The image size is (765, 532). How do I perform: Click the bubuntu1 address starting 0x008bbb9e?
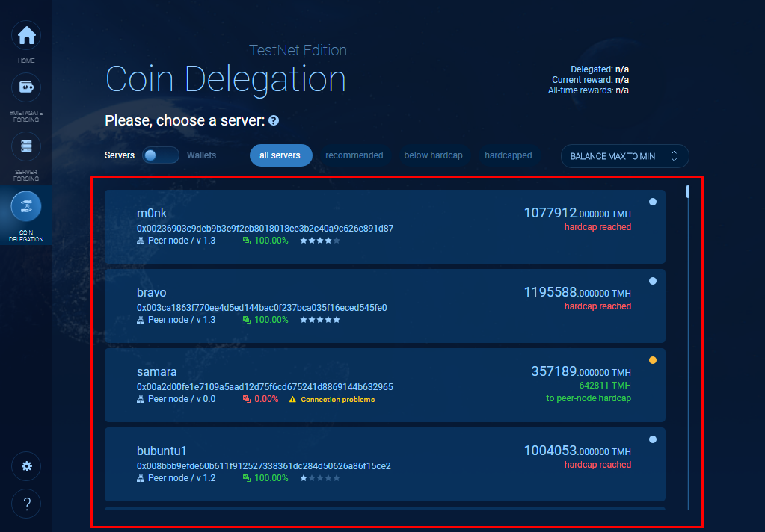pyautogui.click(x=264, y=466)
